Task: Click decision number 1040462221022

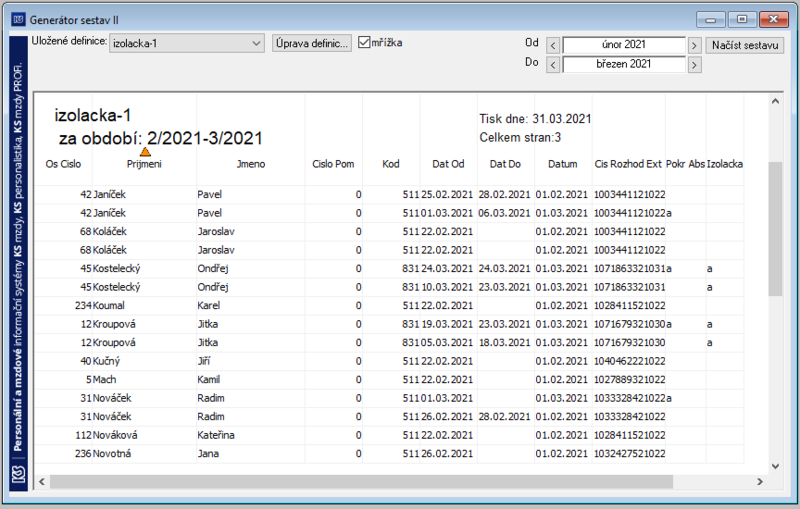Action: point(630,361)
